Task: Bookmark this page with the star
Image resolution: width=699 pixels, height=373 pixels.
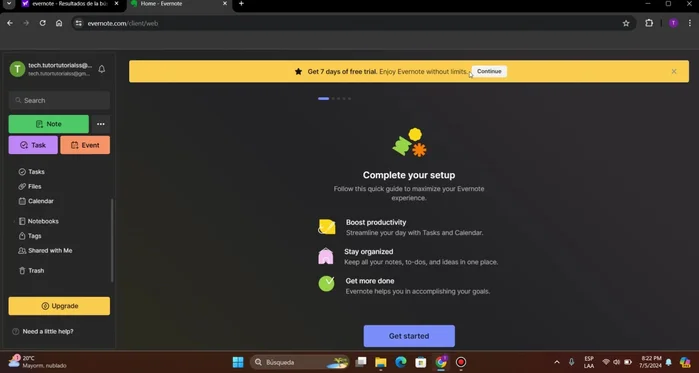Action: pyautogui.click(x=626, y=23)
